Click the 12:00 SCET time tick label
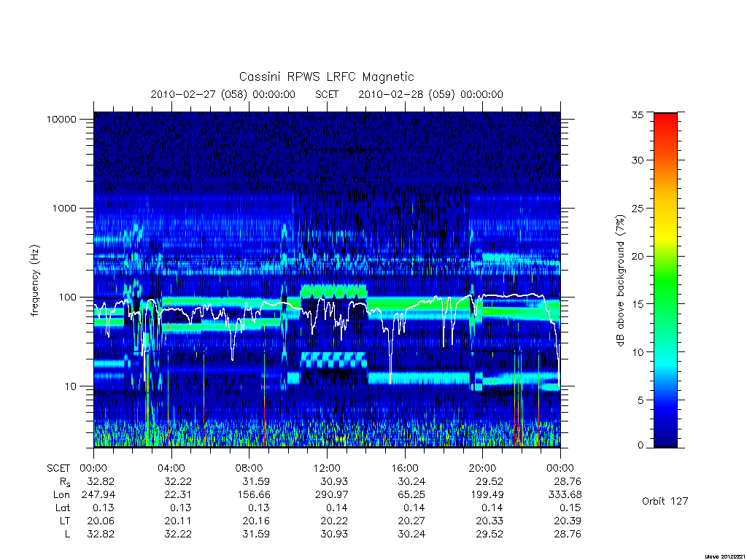747x560 pixels. [327, 469]
